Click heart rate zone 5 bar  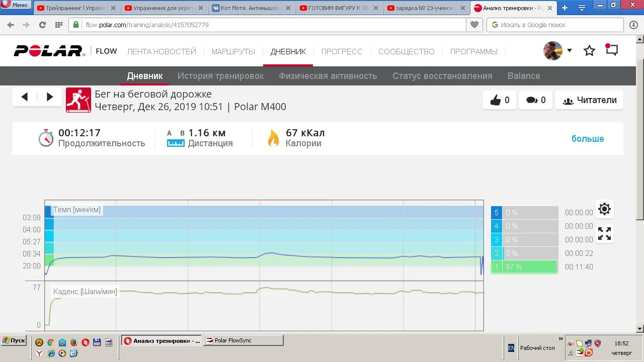click(x=525, y=213)
